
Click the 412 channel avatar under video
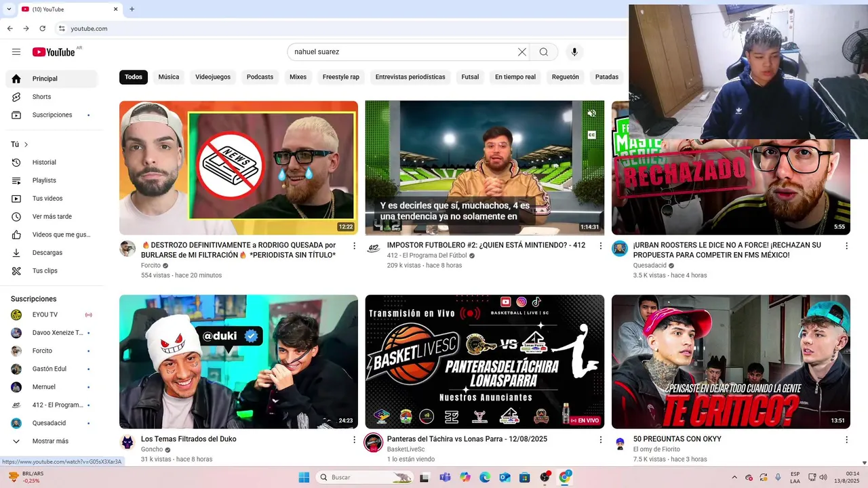pyautogui.click(x=374, y=248)
